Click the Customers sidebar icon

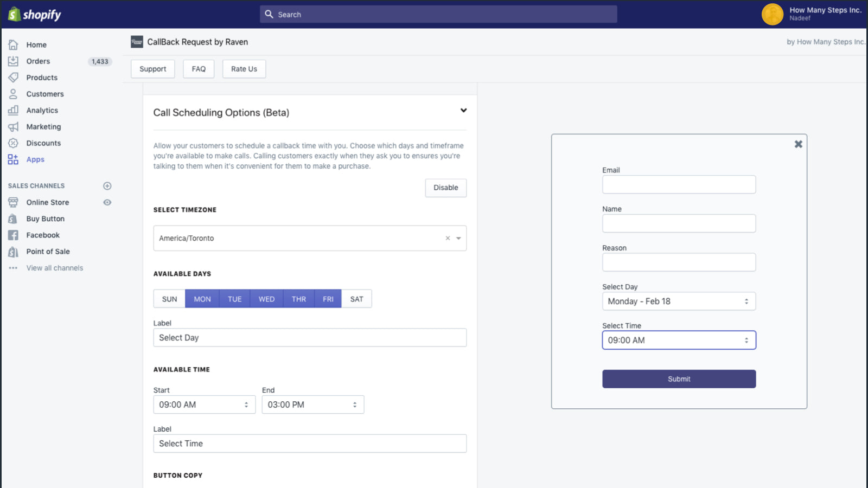pyautogui.click(x=13, y=94)
